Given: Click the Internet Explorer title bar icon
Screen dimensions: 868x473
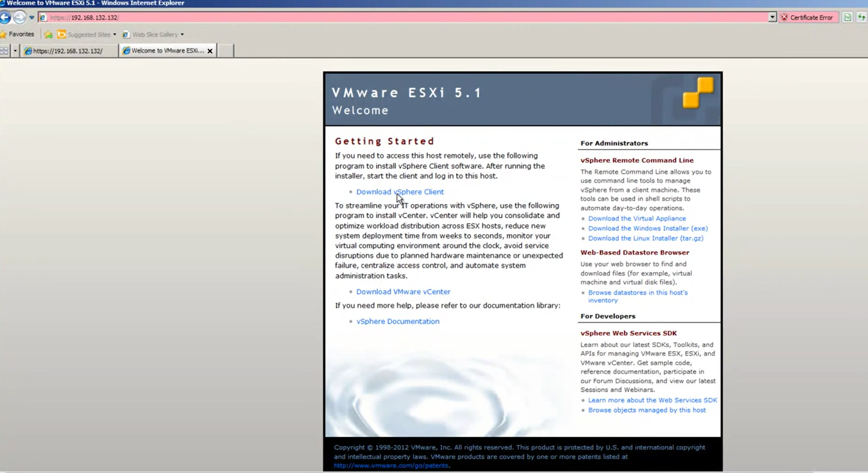Looking at the screenshot, I should point(3,3).
